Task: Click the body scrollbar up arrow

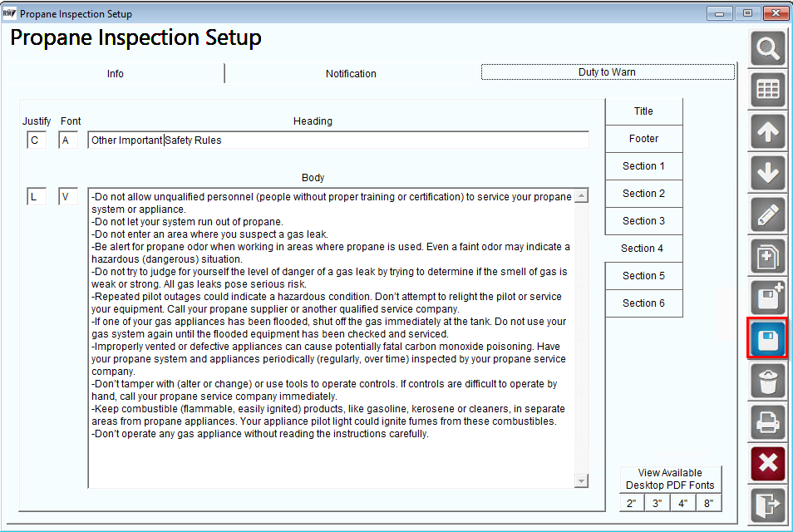Action: (582, 195)
